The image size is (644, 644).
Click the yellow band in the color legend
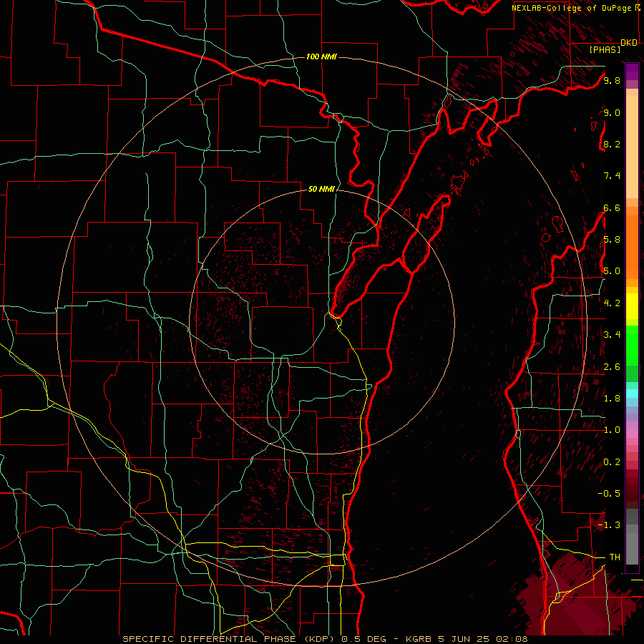632,306
